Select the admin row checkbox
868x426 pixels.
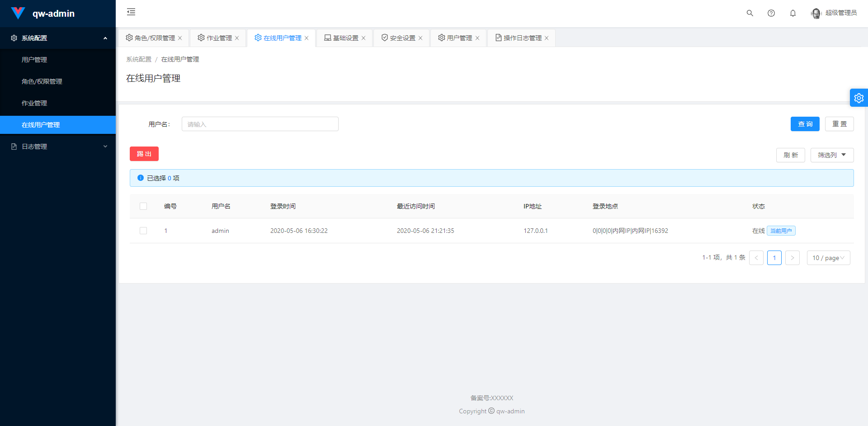(143, 231)
